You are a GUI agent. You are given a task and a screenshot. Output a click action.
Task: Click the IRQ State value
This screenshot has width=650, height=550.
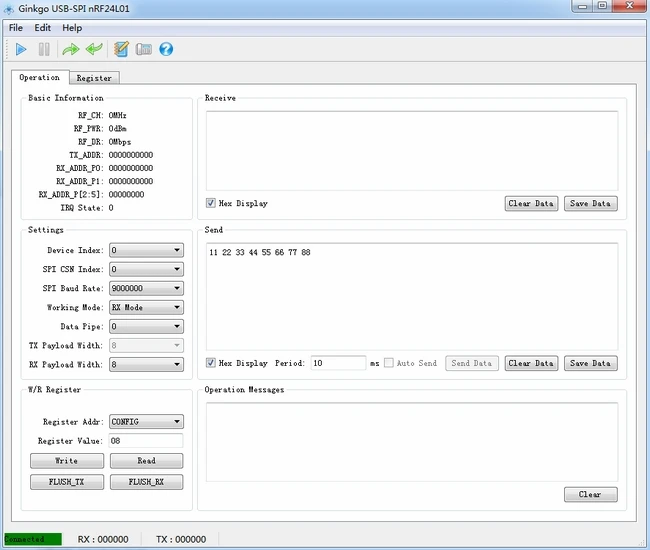(x=111, y=208)
